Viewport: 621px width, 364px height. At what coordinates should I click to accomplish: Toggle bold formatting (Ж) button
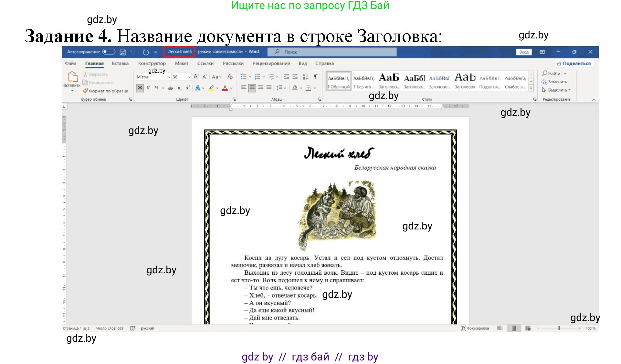pyautogui.click(x=140, y=88)
